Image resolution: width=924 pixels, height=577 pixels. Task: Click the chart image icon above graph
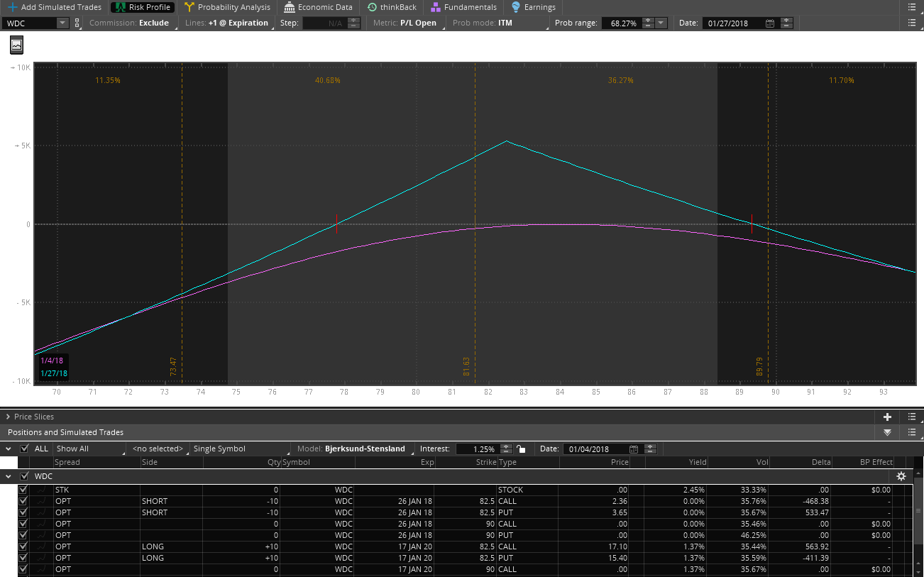coord(16,45)
